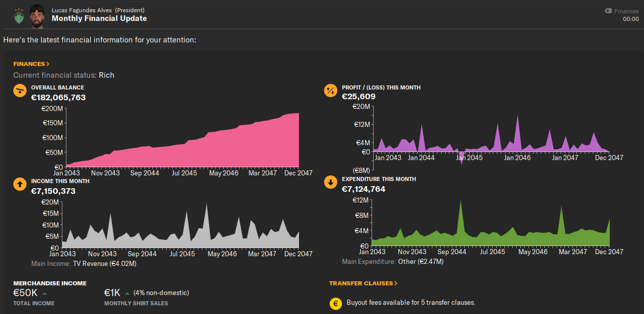Image resolution: width=644 pixels, height=314 pixels.
Task: Click 'Buyout fees available for 5 transfer clauses'
Action: [411, 302]
